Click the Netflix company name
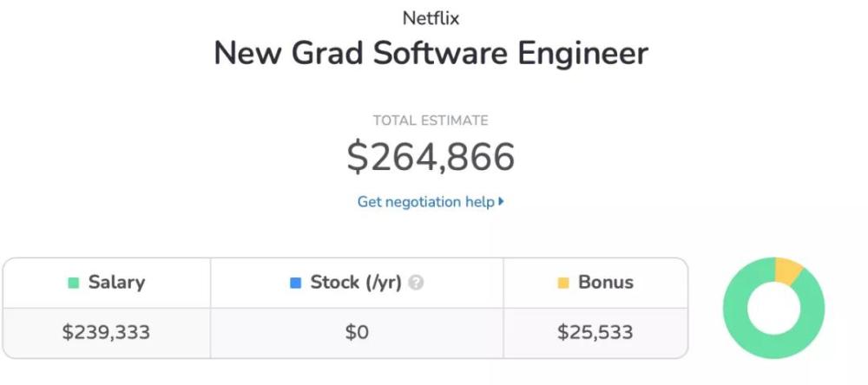This screenshot has height=385, width=868. click(431, 18)
